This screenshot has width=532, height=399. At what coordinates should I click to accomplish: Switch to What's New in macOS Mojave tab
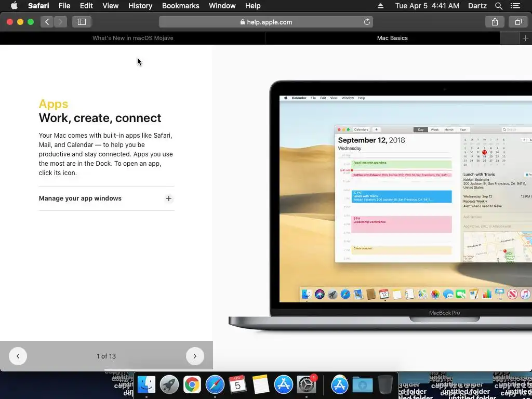132,38
